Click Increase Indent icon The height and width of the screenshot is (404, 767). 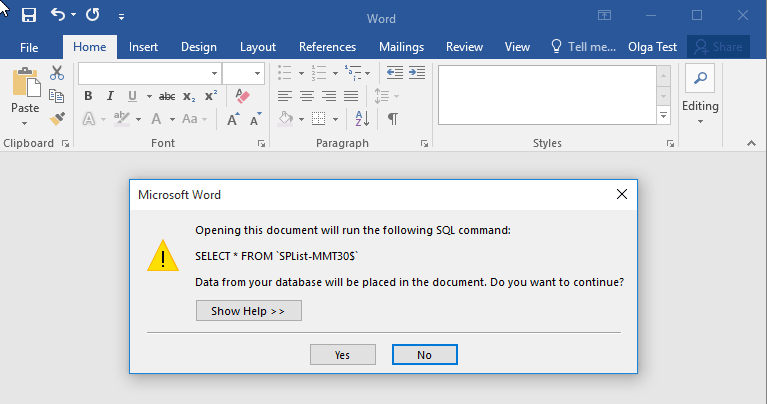click(417, 73)
